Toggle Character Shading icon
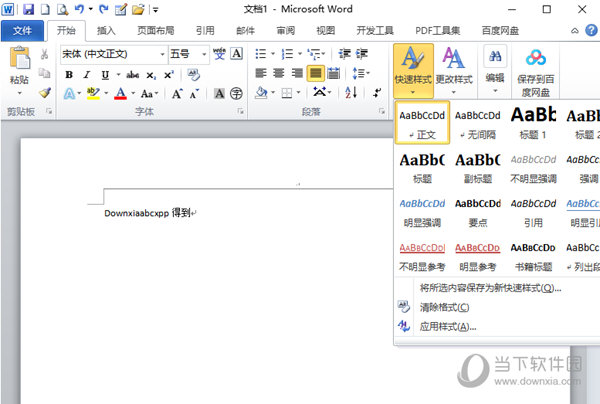This screenshot has height=404, width=600. 219,93
